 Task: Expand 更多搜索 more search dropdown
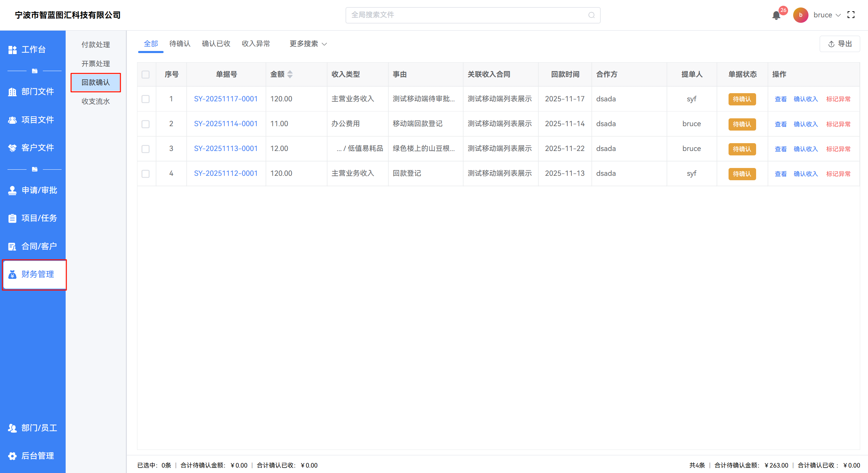(x=308, y=44)
